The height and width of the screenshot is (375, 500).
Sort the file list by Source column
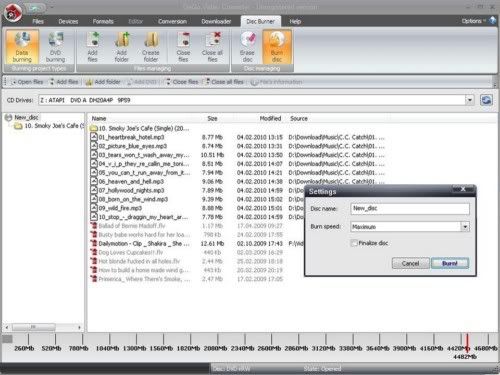click(299, 118)
